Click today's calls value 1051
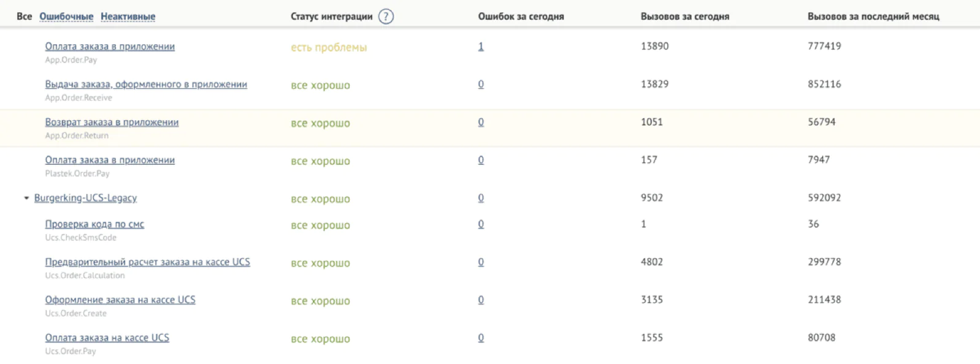The height and width of the screenshot is (364, 980). 652,123
